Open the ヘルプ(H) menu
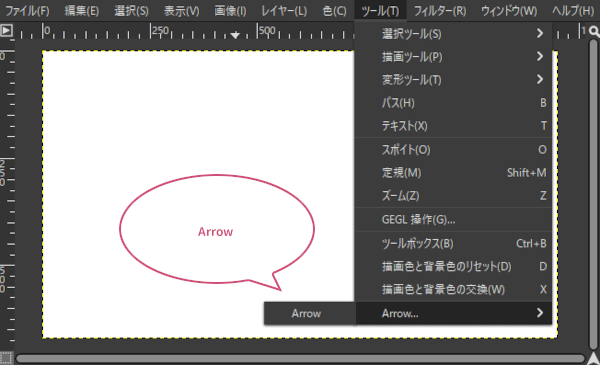The width and height of the screenshot is (600, 365). coord(573,11)
